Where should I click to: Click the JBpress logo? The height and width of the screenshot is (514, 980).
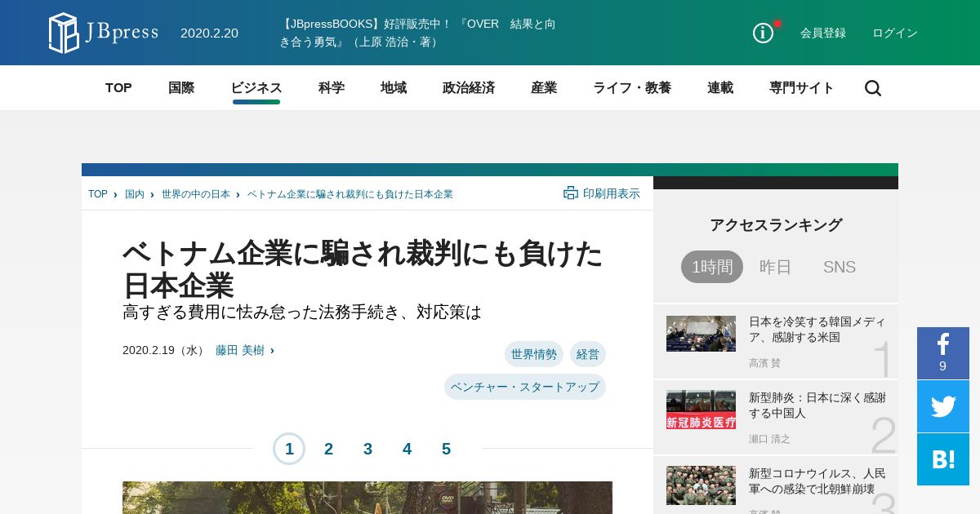[x=104, y=33]
